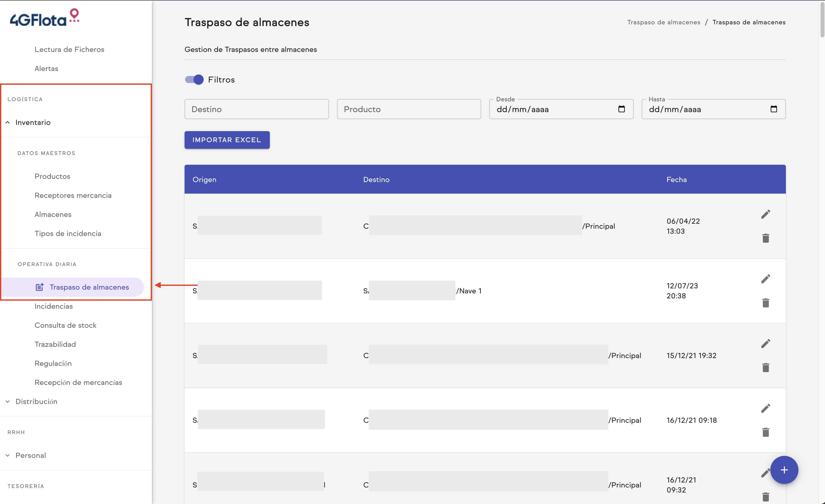Open Recepción de mercancías
The height and width of the screenshot is (504, 825).
[78, 382]
